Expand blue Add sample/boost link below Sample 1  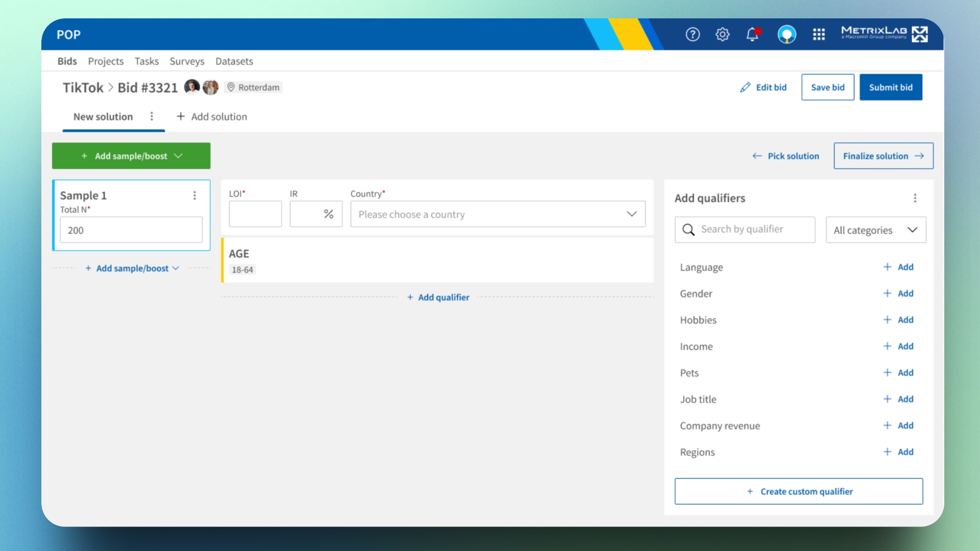(132, 268)
